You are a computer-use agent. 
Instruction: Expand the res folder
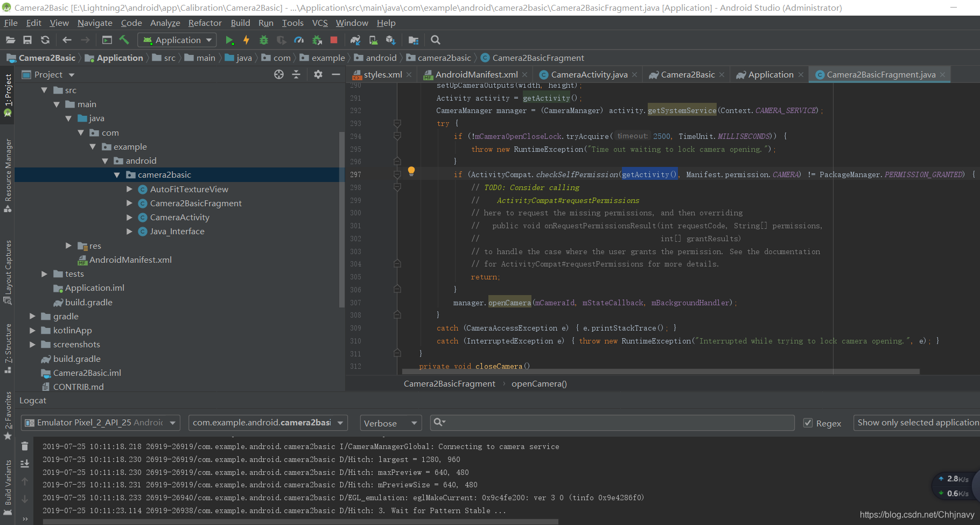[x=68, y=246]
